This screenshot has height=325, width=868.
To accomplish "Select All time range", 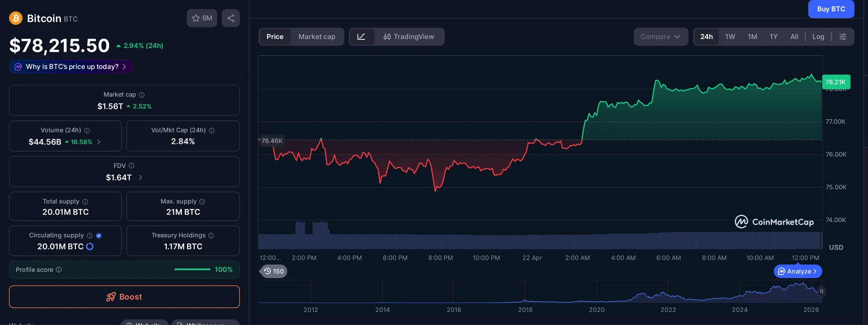I will pyautogui.click(x=794, y=37).
